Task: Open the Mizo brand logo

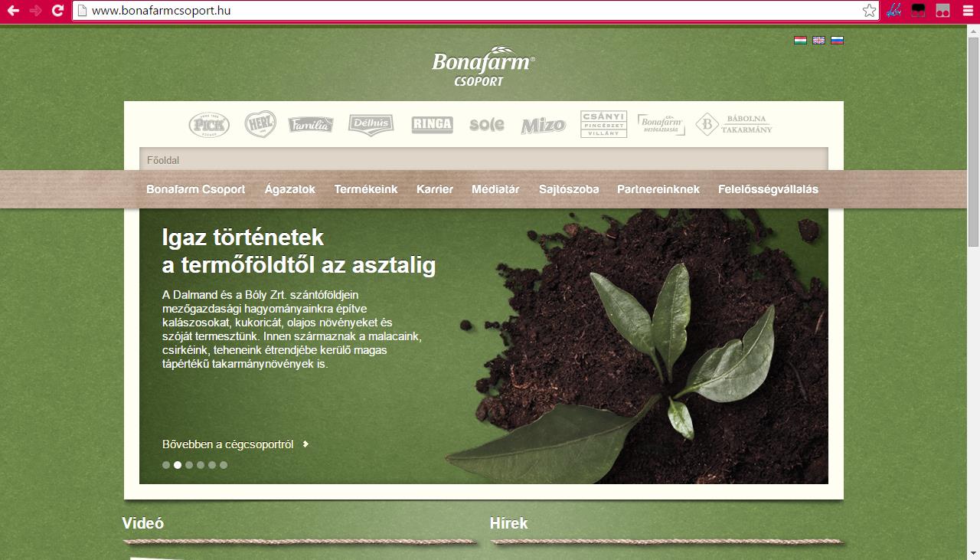Action: 543,126
